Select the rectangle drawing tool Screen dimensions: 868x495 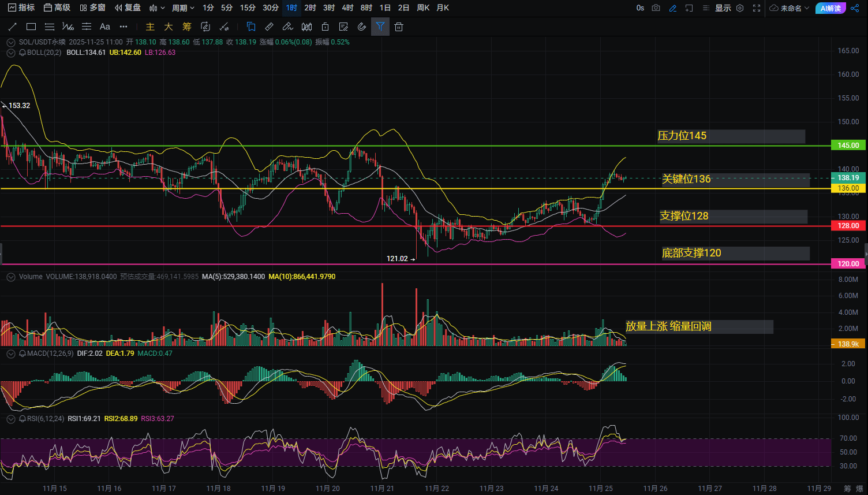click(x=31, y=27)
